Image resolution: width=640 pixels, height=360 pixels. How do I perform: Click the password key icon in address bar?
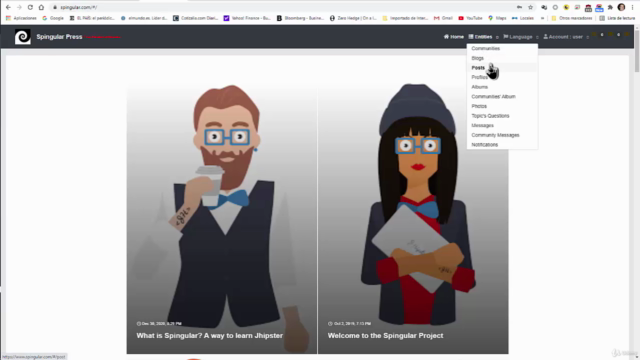(519, 7)
